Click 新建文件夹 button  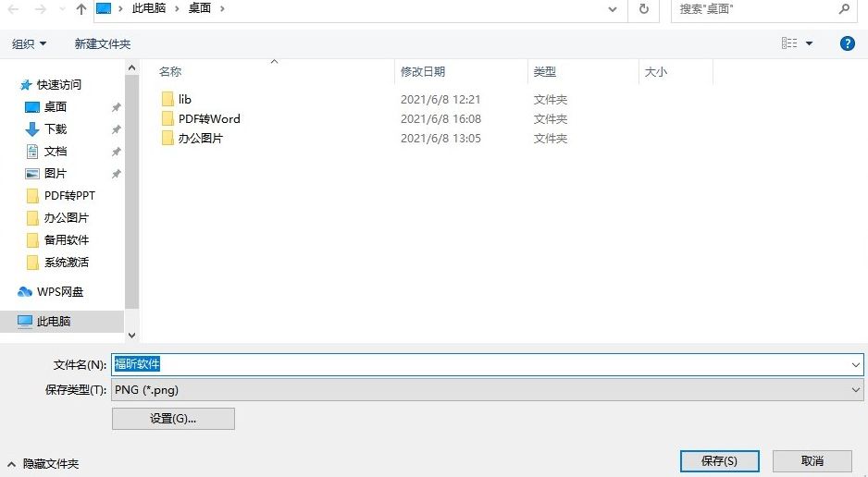pyautogui.click(x=103, y=43)
